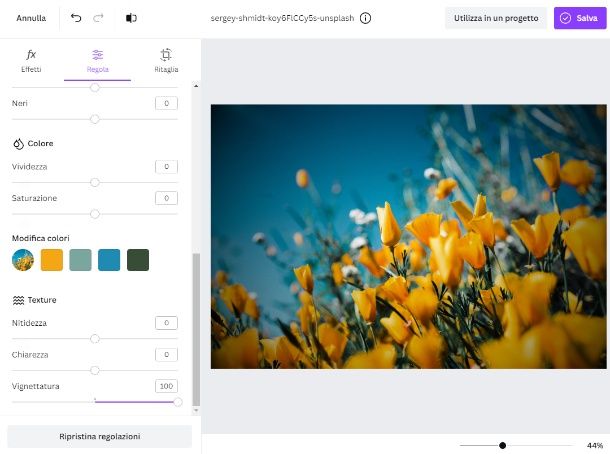Click Utilizza in un progetto
The image size is (610, 454).
[x=496, y=18]
